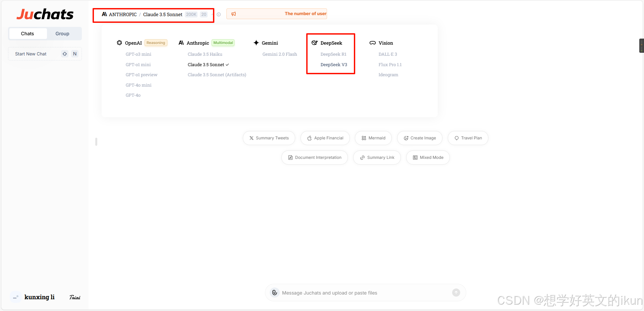
Task: Click the attachment paperclip icon
Action: click(x=275, y=293)
